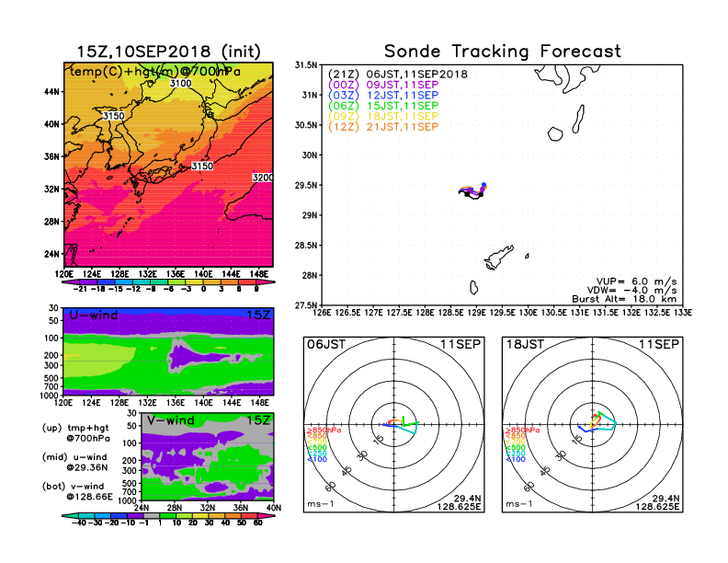Click the "130E" longitude label on tracking map
This screenshot has width=728, height=563.
529,313
